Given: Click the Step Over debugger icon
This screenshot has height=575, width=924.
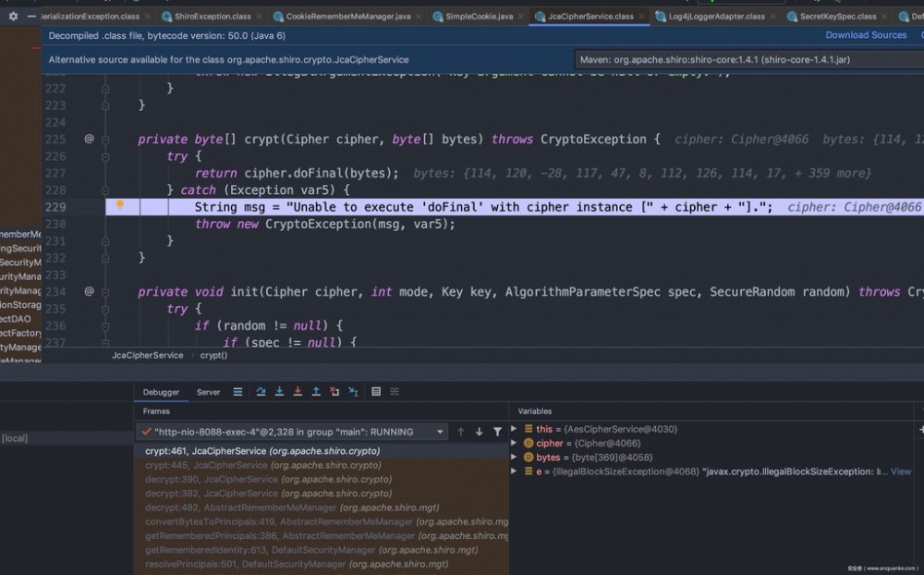Looking at the screenshot, I should (261, 392).
